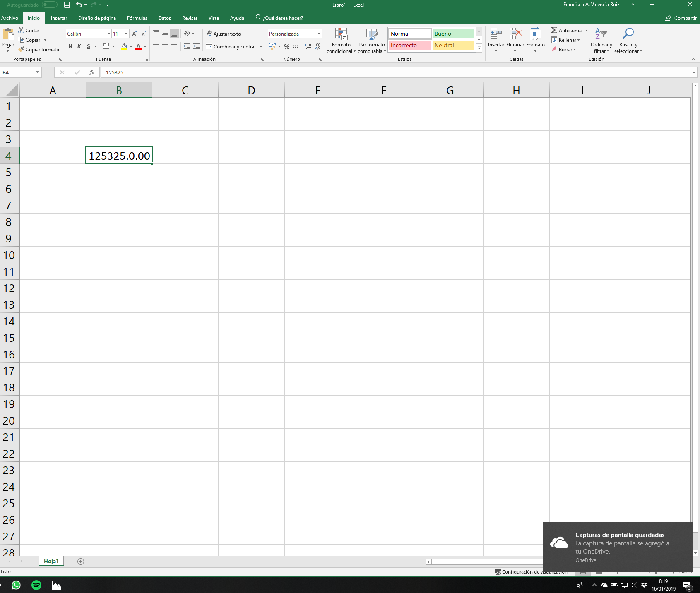Select the Bueno cell style
This screenshot has width=700, height=593.
pos(453,34)
